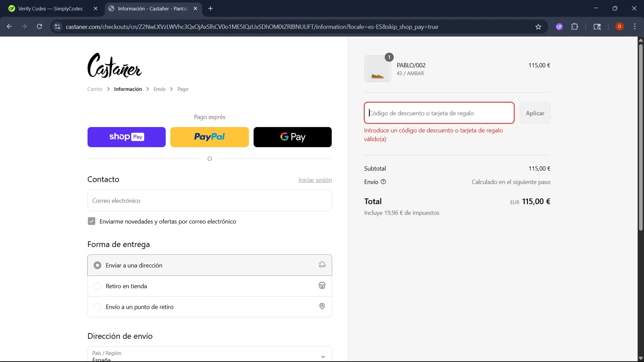Click the Contacto heading
Viewport: 644px width, 362px height.
click(x=103, y=179)
